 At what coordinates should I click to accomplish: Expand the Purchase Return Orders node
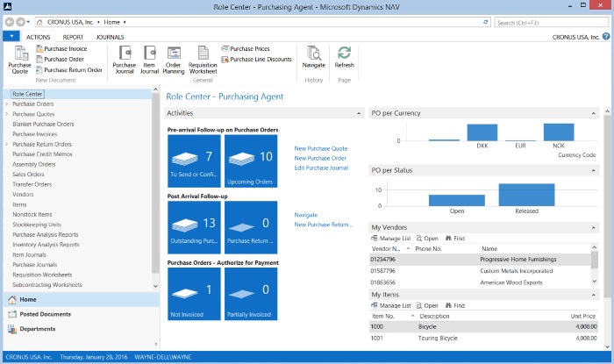click(x=7, y=144)
